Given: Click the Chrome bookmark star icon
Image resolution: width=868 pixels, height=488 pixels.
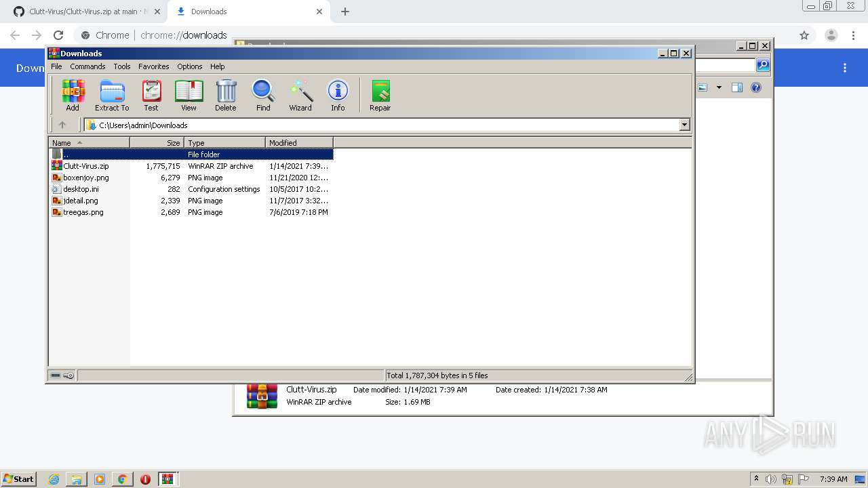Looking at the screenshot, I should click(804, 35).
